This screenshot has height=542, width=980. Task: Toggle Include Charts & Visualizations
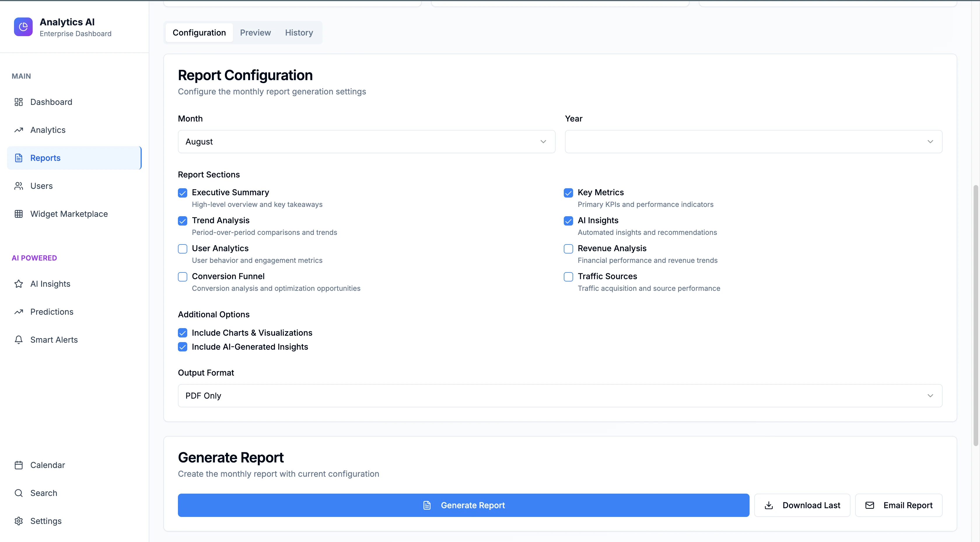pos(183,333)
